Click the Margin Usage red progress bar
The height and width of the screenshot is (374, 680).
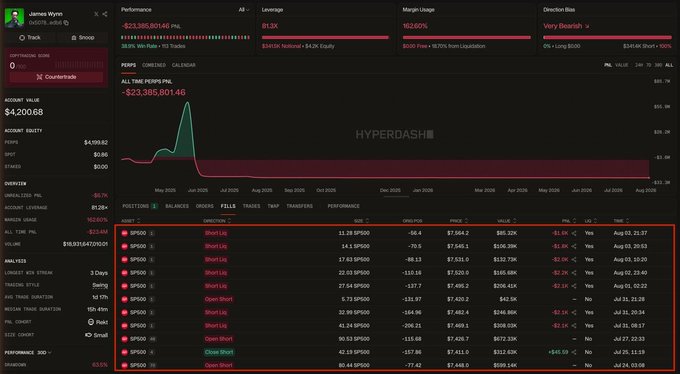(x=467, y=37)
